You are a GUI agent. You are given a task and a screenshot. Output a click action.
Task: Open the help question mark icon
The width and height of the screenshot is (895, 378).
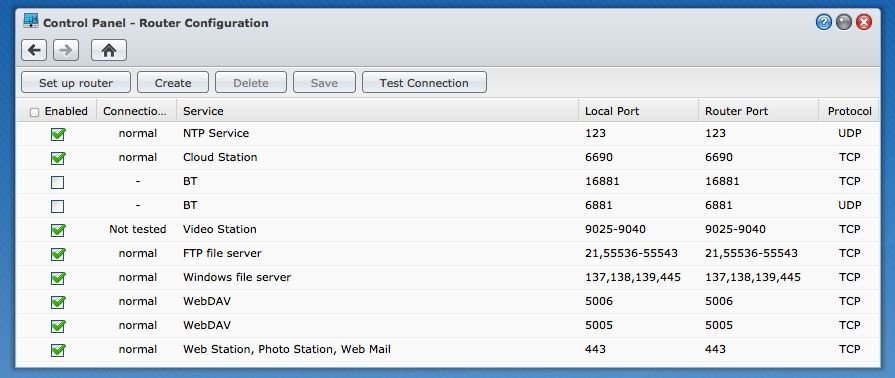[823, 22]
